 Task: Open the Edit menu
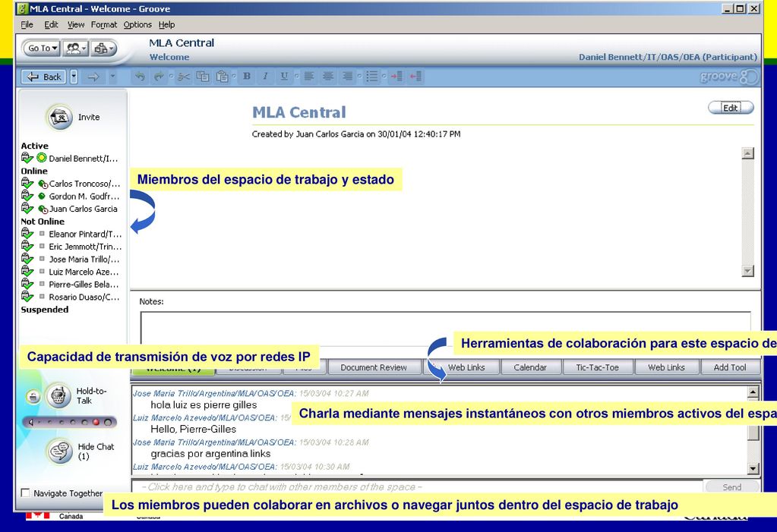(x=51, y=24)
